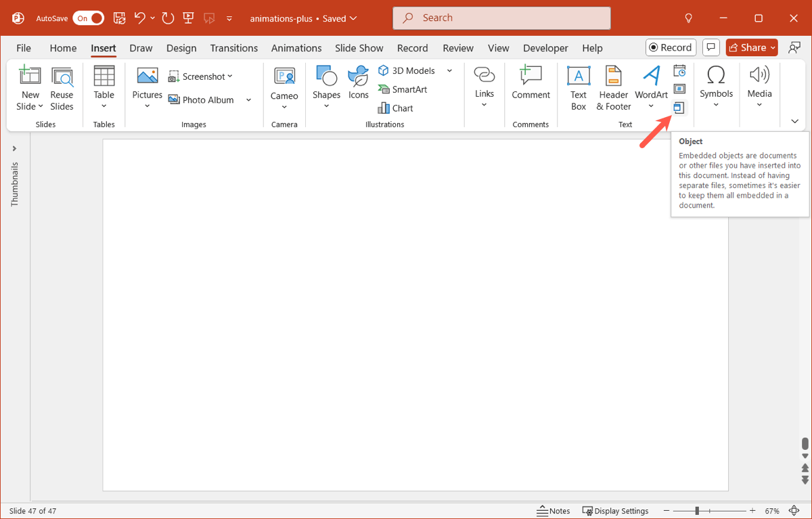Open the Photo Album dropdown arrow
The image size is (812, 519).
(248, 99)
